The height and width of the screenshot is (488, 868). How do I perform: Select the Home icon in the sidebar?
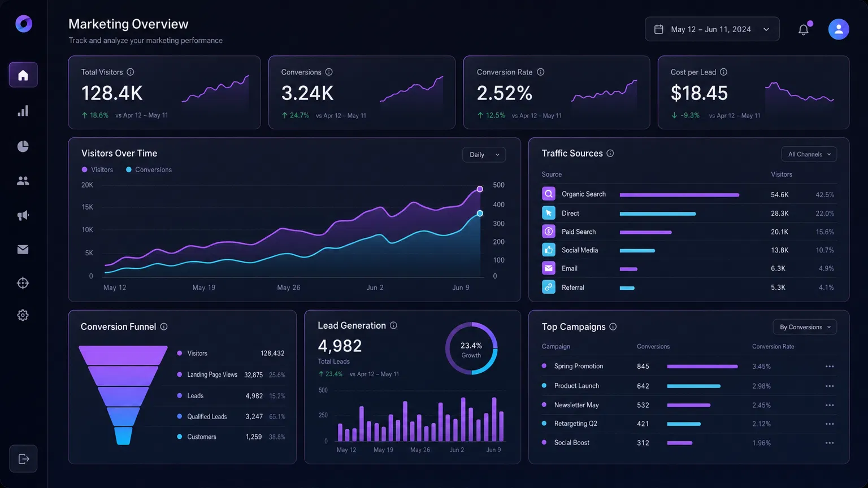pos(23,75)
